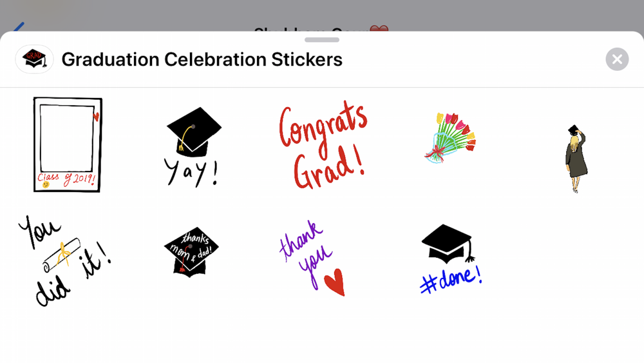Tap the Class of 2019! caption on the frame
This screenshot has height=363, width=644.
[x=66, y=179]
